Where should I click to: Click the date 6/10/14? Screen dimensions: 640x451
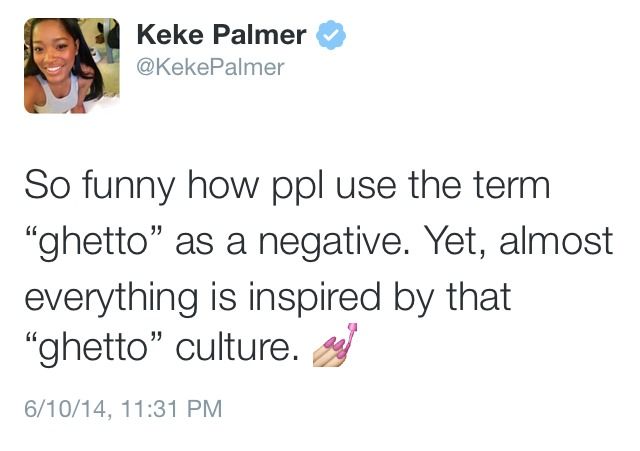(66, 408)
